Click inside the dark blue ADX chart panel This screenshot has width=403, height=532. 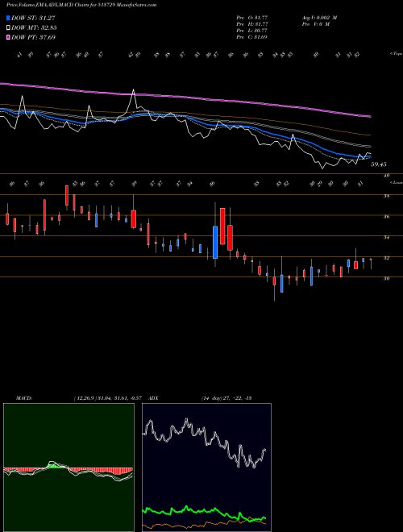[206, 468]
